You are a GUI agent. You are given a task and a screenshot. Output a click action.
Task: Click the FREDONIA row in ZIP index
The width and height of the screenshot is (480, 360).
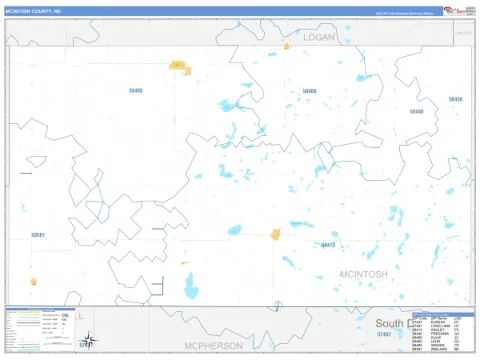click(x=436, y=334)
